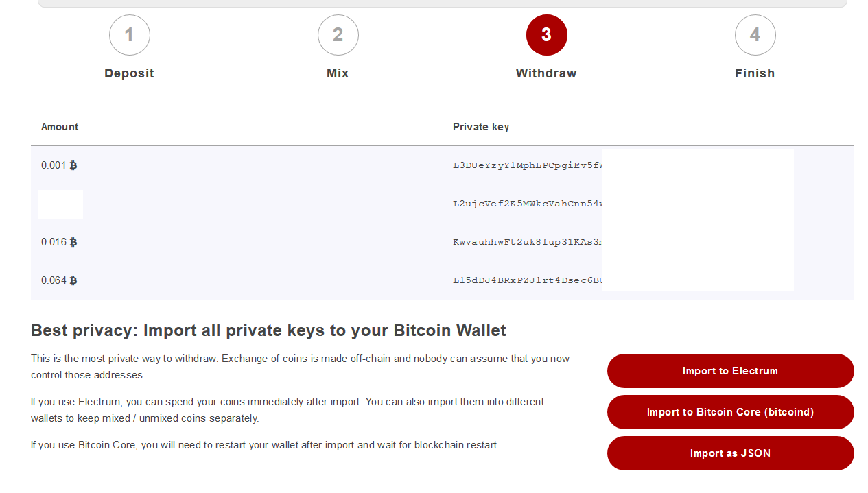Click the step 4 Finish circle

pos(755,35)
